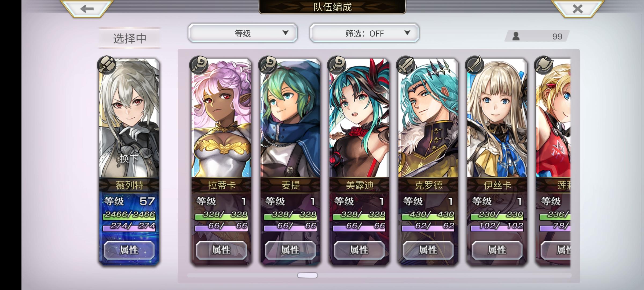
Task: Click the axe icon on the rightmost card
Action: (x=543, y=65)
